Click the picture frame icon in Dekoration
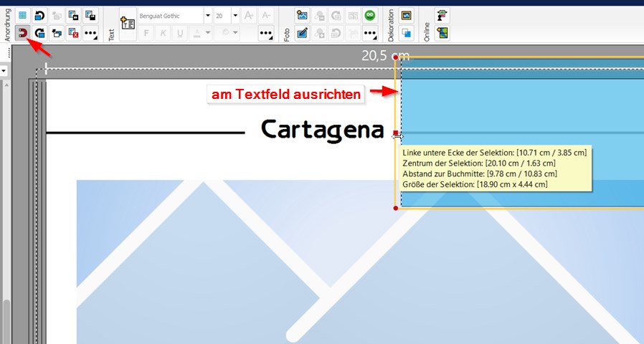The height and width of the screenshot is (344, 644). (x=406, y=15)
